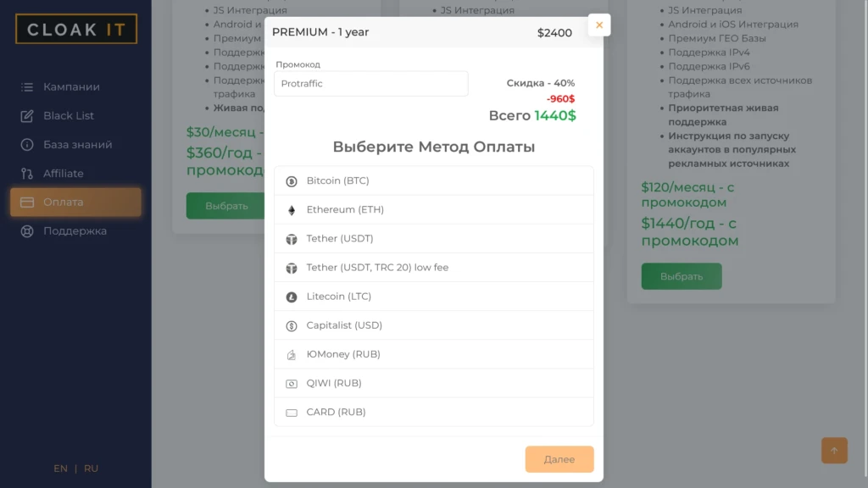Choose Tether (USDT, TRC 20) low fee option
Screen dimensions: 868x488
(433, 267)
